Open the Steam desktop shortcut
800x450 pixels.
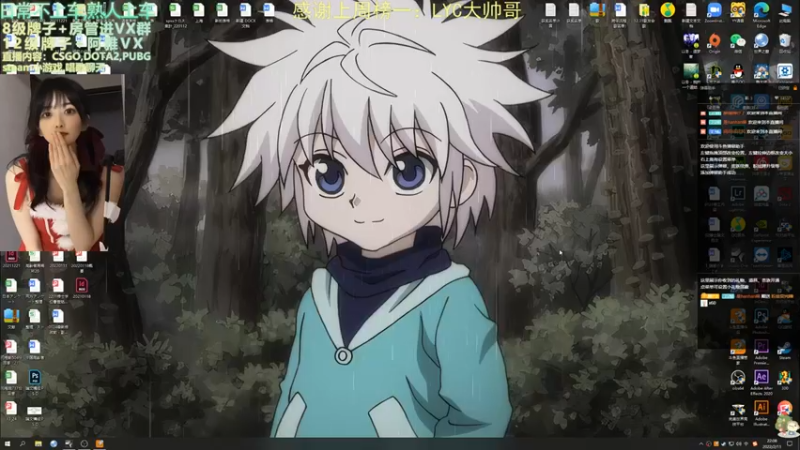pos(784,348)
